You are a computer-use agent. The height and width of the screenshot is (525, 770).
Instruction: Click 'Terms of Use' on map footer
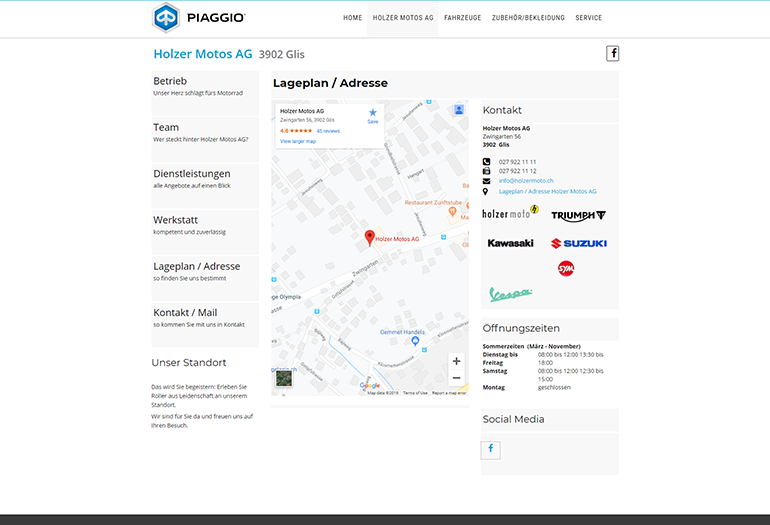(x=415, y=393)
